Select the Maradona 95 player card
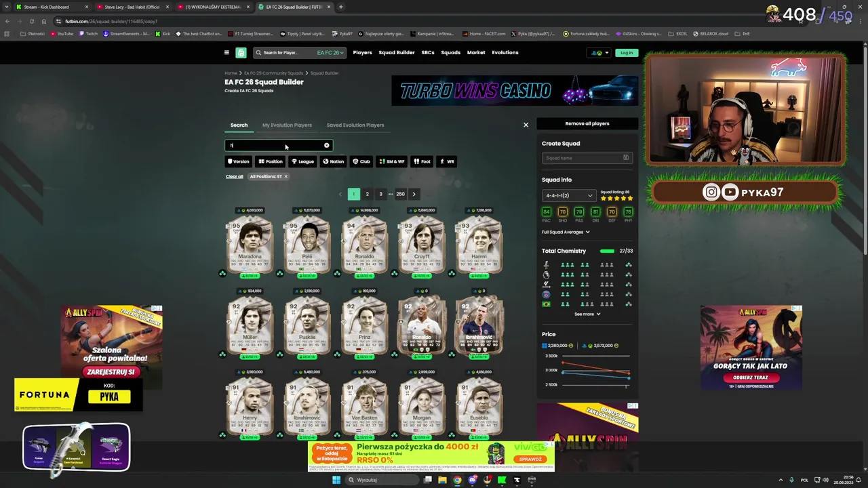 [250, 246]
